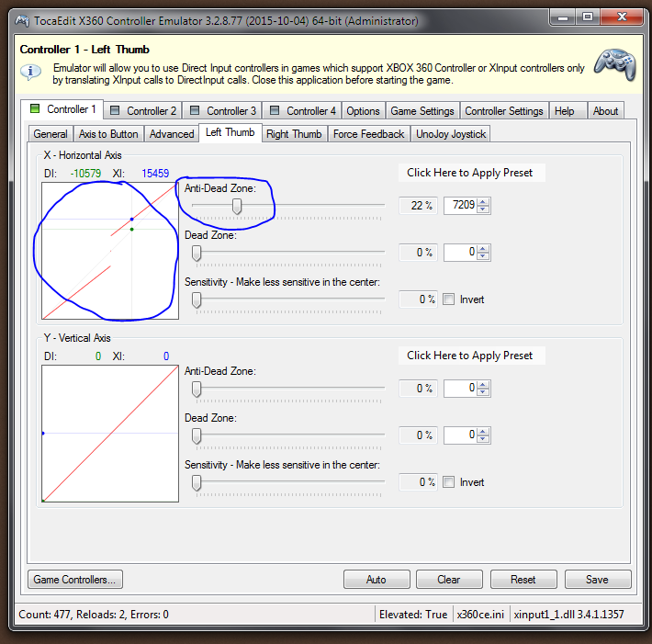This screenshot has height=644, width=652.
Task: Click the Reset button
Action: click(x=523, y=579)
